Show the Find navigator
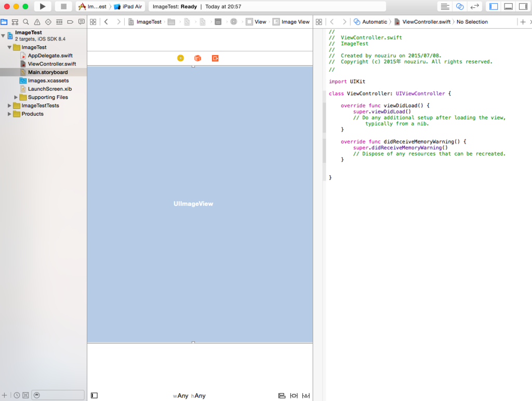Screen dimensions: 532x401 point(26,22)
